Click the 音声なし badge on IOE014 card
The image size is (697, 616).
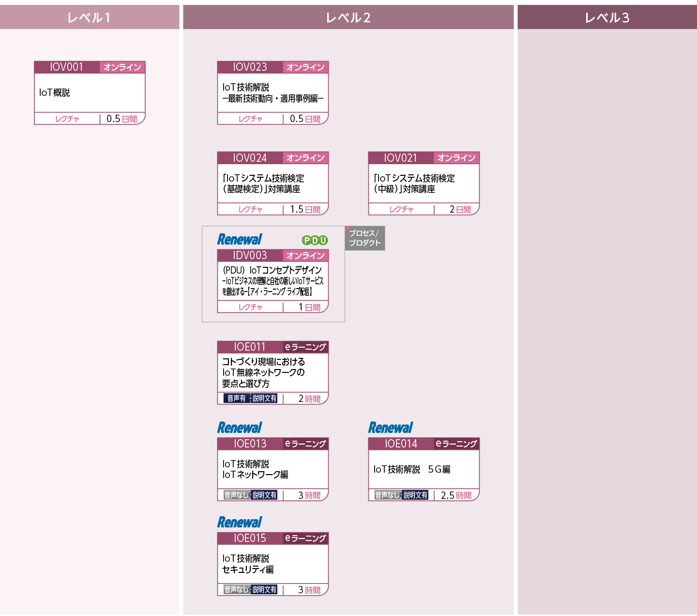388,495
